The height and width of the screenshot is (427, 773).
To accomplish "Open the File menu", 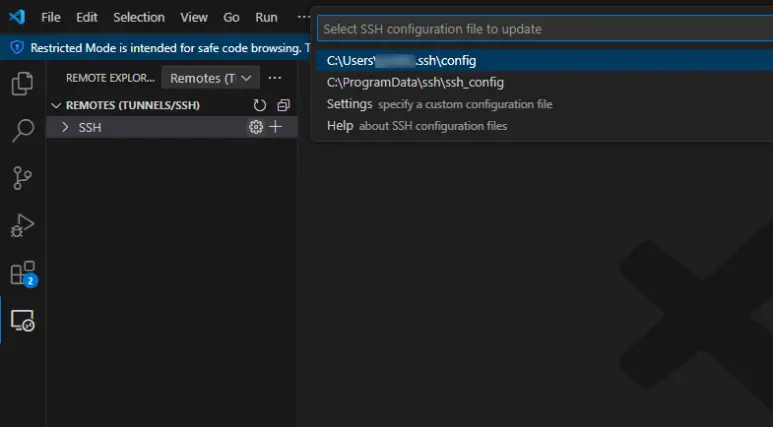I will tap(51, 17).
